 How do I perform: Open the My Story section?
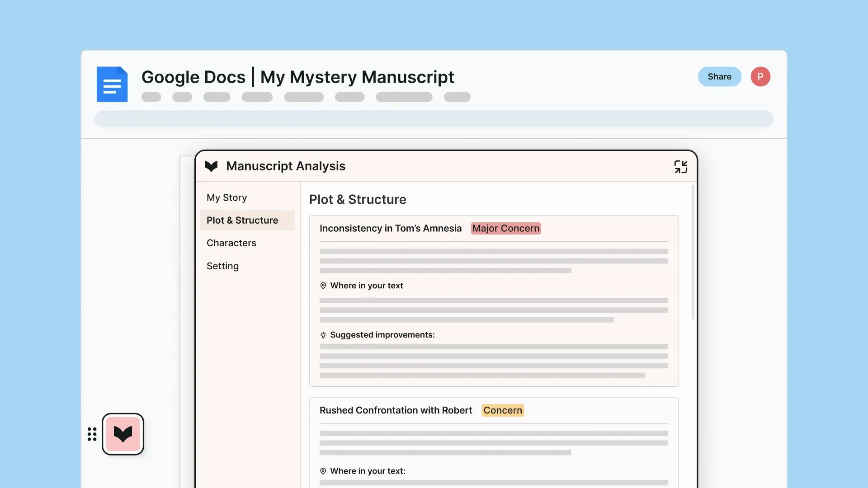point(227,198)
